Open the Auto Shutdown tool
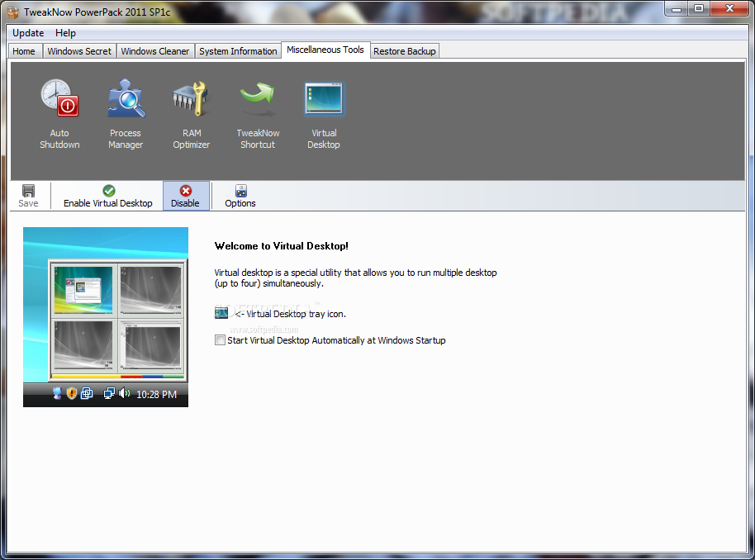The height and width of the screenshot is (560, 755). pos(59,114)
